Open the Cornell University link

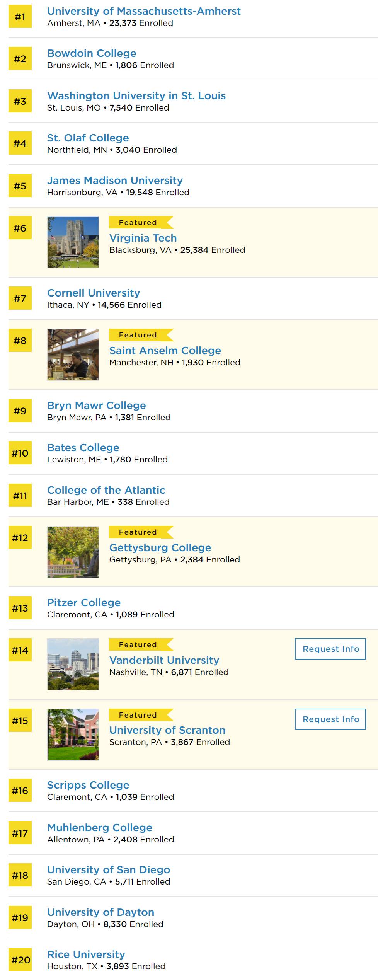94,293
